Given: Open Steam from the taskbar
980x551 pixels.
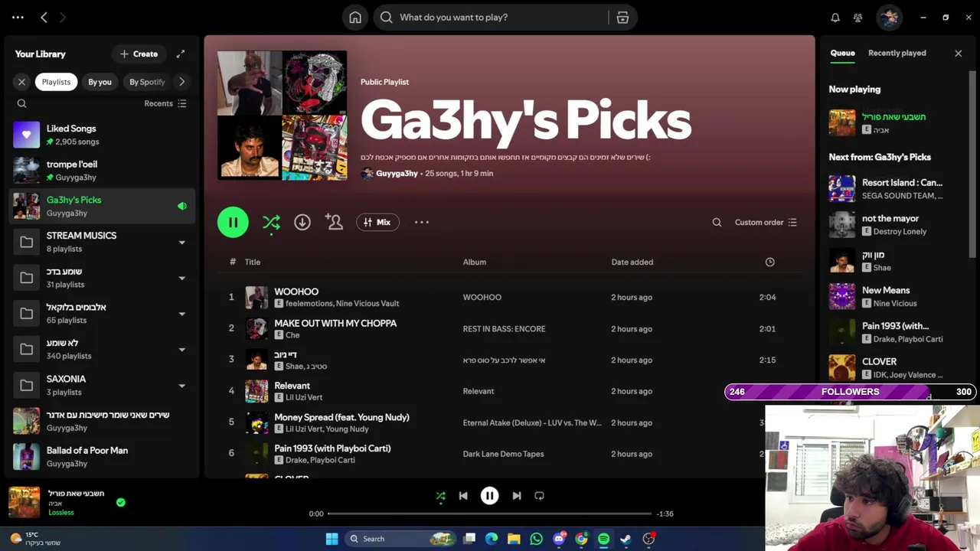Looking at the screenshot, I should (x=626, y=539).
